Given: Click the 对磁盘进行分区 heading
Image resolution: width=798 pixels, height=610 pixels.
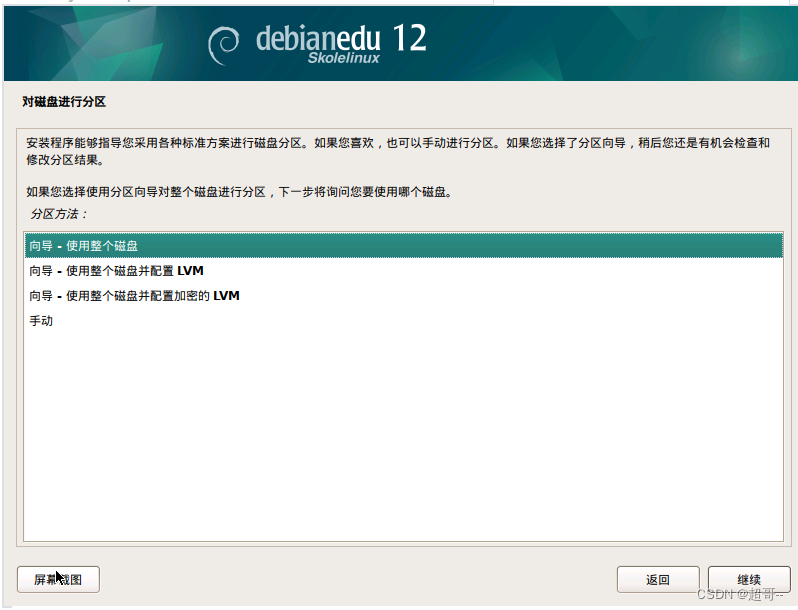Looking at the screenshot, I should (x=64, y=102).
